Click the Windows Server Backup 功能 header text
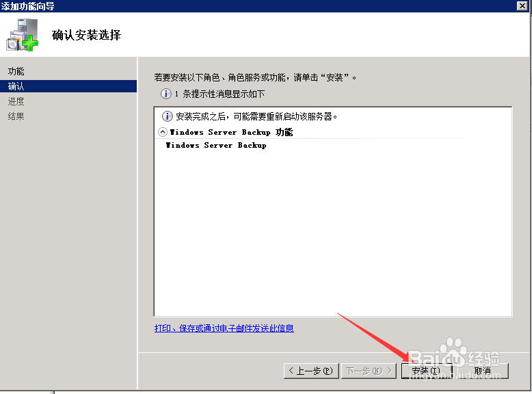The image size is (532, 394). pyautogui.click(x=231, y=132)
